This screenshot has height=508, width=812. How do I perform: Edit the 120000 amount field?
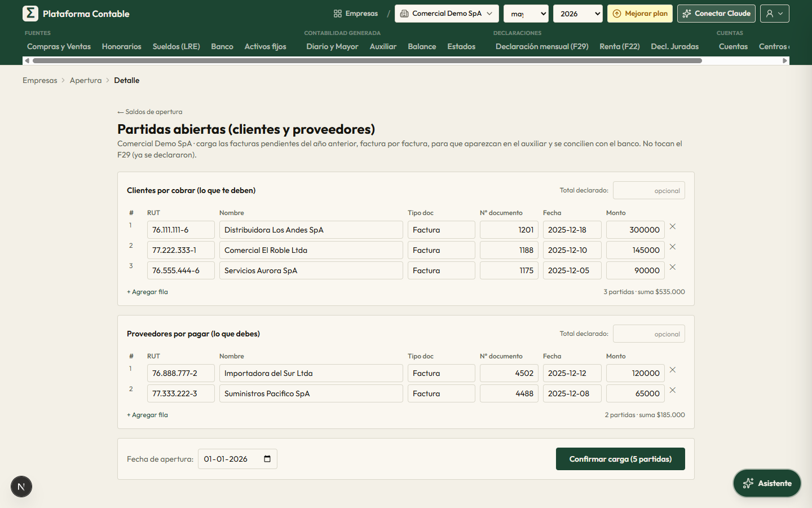coord(636,373)
